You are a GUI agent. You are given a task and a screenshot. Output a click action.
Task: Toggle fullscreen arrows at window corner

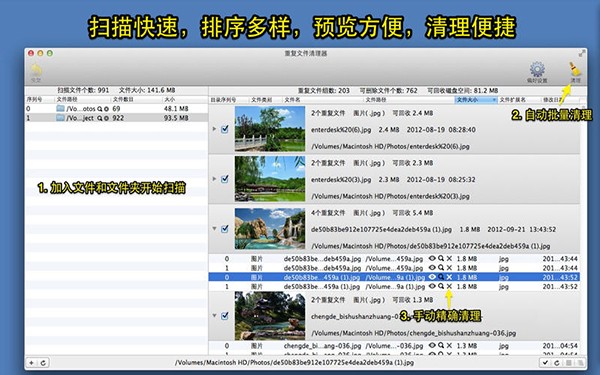[x=582, y=53]
